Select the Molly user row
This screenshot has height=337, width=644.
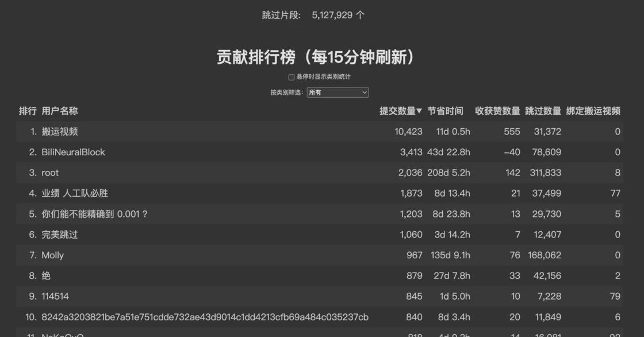point(52,255)
